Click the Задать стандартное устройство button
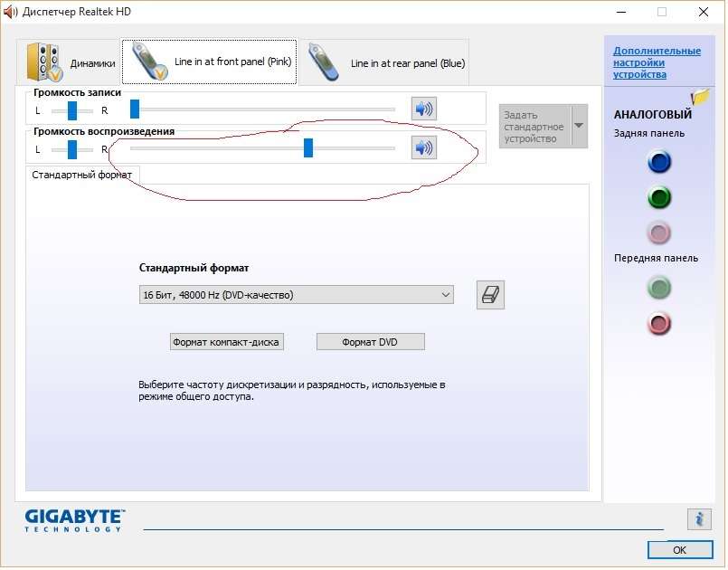The height and width of the screenshot is (570, 728). (x=534, y=127)
